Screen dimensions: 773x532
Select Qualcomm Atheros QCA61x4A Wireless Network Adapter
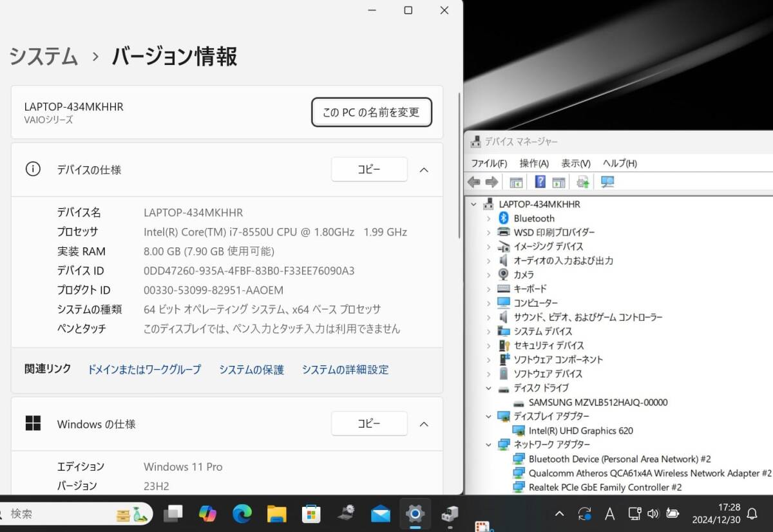pyautogui.click(x=649, y=473)
